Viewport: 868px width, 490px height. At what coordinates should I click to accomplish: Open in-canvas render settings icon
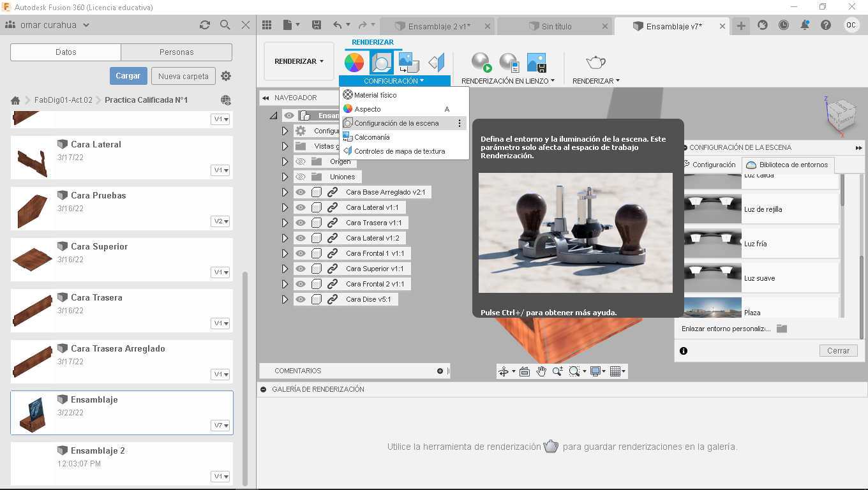point(509,63)
